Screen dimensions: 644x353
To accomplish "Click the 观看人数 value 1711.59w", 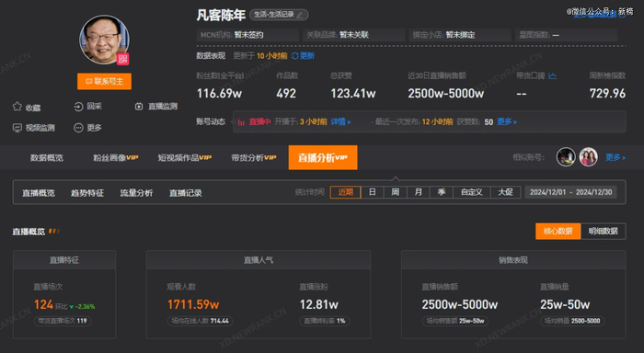I will tap(193, 304).
